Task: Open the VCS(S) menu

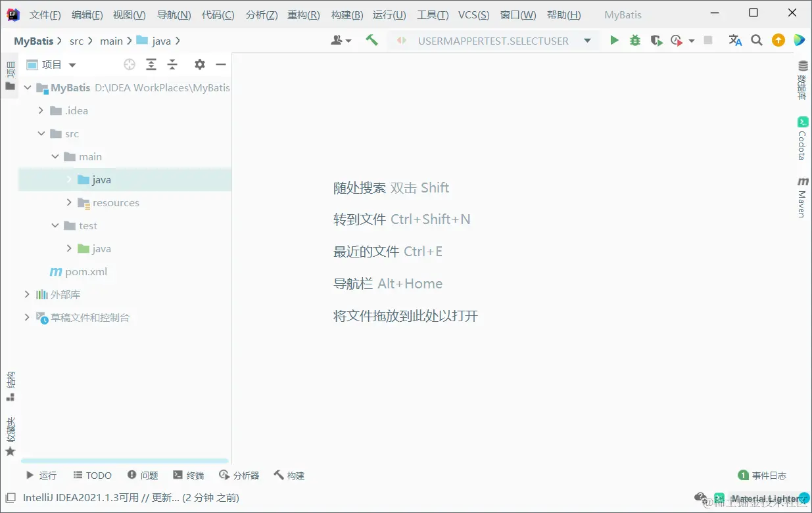Action: coord(473,14)
